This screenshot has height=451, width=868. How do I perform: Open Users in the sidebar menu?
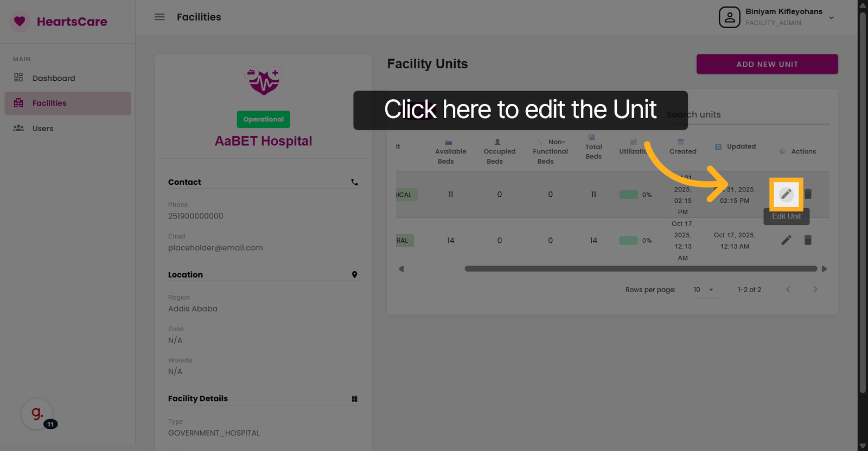pos(68,128)
